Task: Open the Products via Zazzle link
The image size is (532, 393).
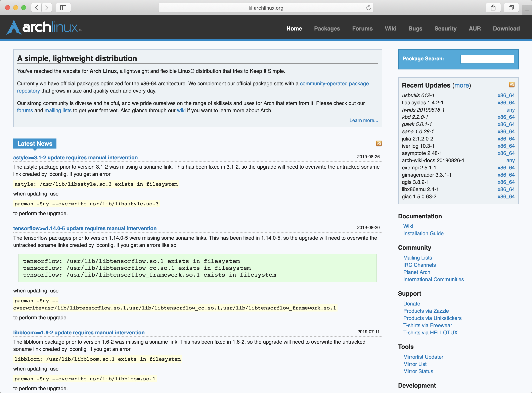Action: point(426,311)
